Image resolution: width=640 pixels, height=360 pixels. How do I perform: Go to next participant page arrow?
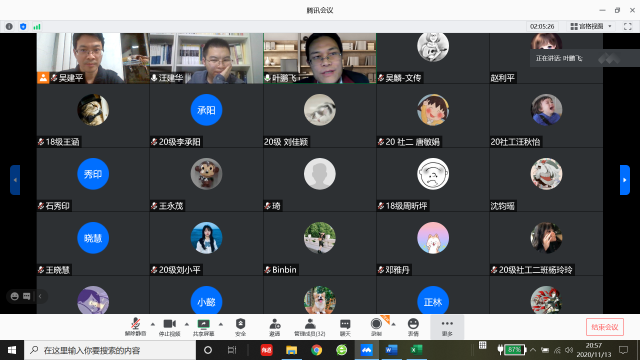pyautogui.click(x=624, y=180)
